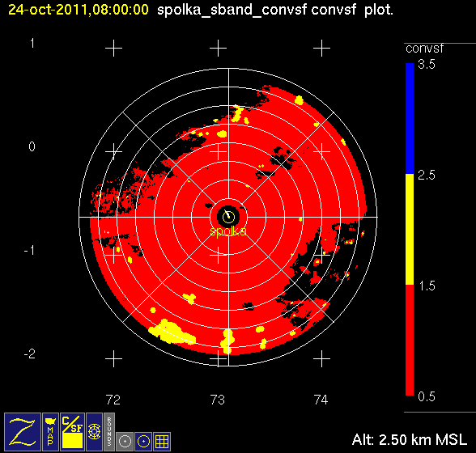Click the longitude label 73

tap(217, 400)
